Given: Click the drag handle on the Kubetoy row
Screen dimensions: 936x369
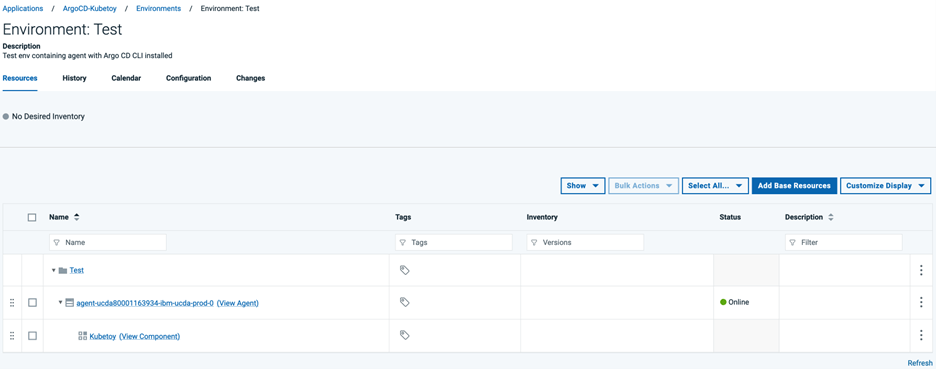Looking at the screenshot, I should pos(12,336).
